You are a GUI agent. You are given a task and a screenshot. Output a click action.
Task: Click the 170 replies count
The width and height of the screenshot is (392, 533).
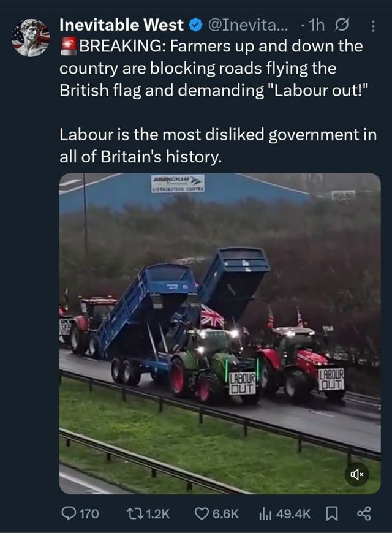coord(89,513)
